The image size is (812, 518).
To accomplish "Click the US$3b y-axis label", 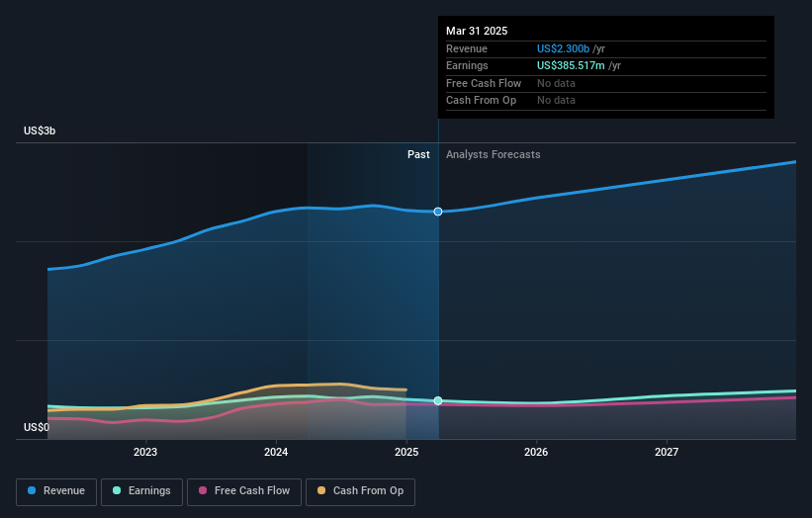I will [40, 130].
